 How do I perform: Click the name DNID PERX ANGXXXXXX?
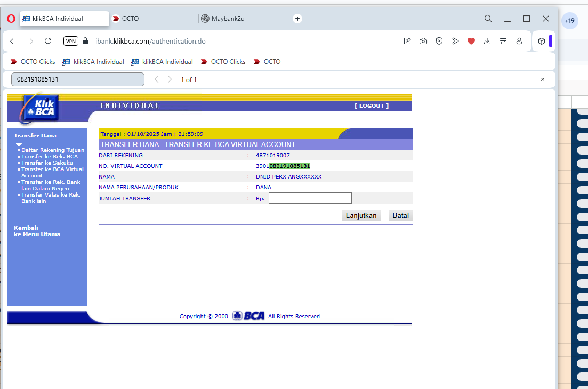[289, 176]
